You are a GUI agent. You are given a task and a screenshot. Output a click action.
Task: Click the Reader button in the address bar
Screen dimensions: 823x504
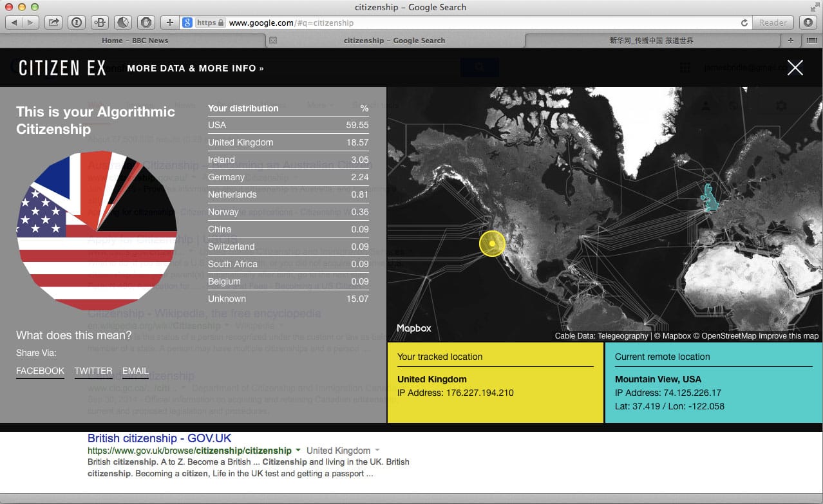pos(773,23)
